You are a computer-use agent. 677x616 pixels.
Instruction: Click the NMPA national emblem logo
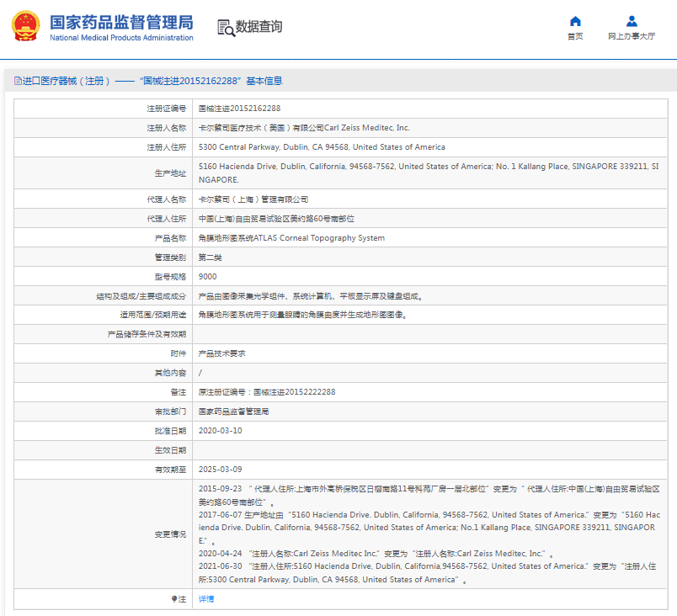[25, 24]
